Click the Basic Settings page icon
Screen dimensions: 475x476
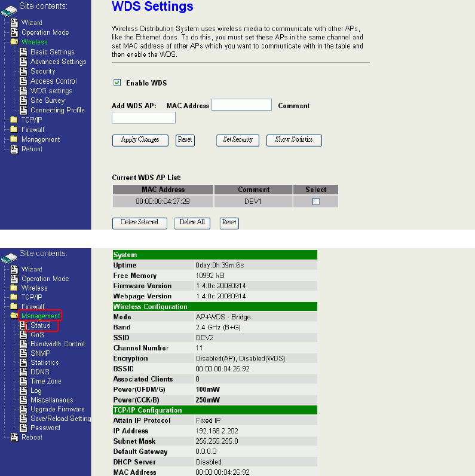point(23,52)
